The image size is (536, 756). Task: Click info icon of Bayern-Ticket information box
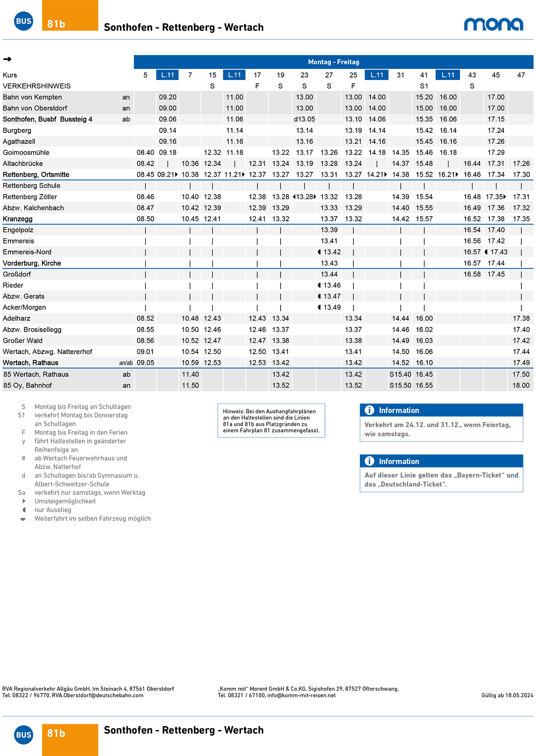tap(369, 461)
